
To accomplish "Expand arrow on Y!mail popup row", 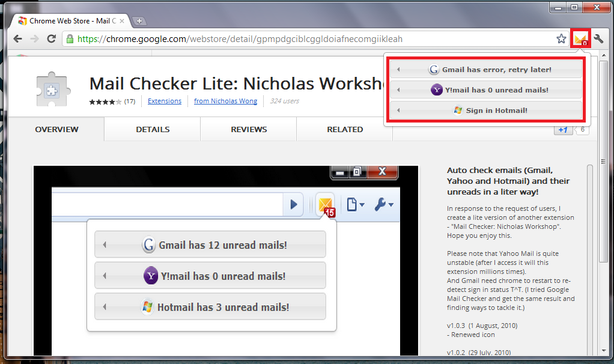I will [x=398, y=90].
